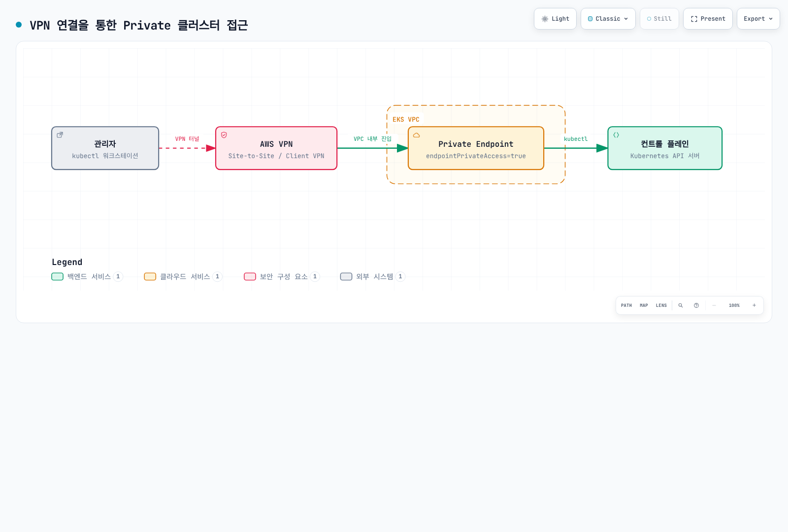Click the search magnifier icon
The height and width of the screenshot is (532, 788).
pos(681,305)
